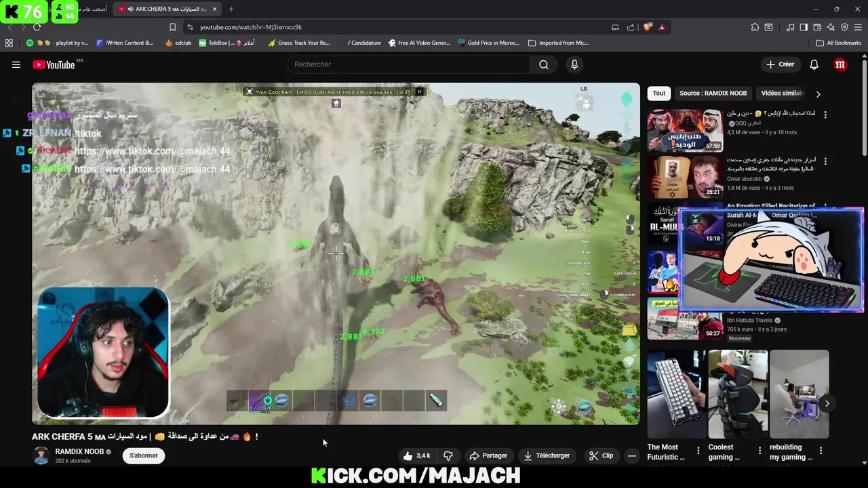Viewport: 868px width, 488px height.
Task: Open the browser extensions puzzle icon
Action: click(x=755, y=27)
